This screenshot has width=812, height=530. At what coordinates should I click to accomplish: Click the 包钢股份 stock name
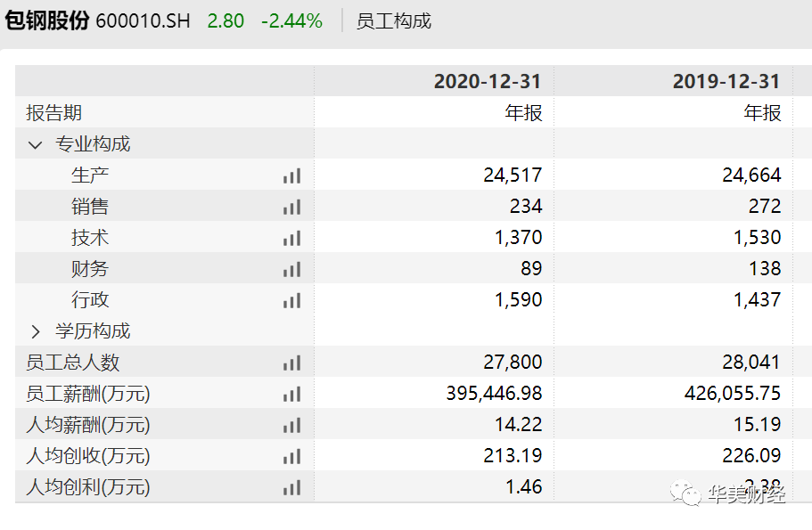[47, 20]
